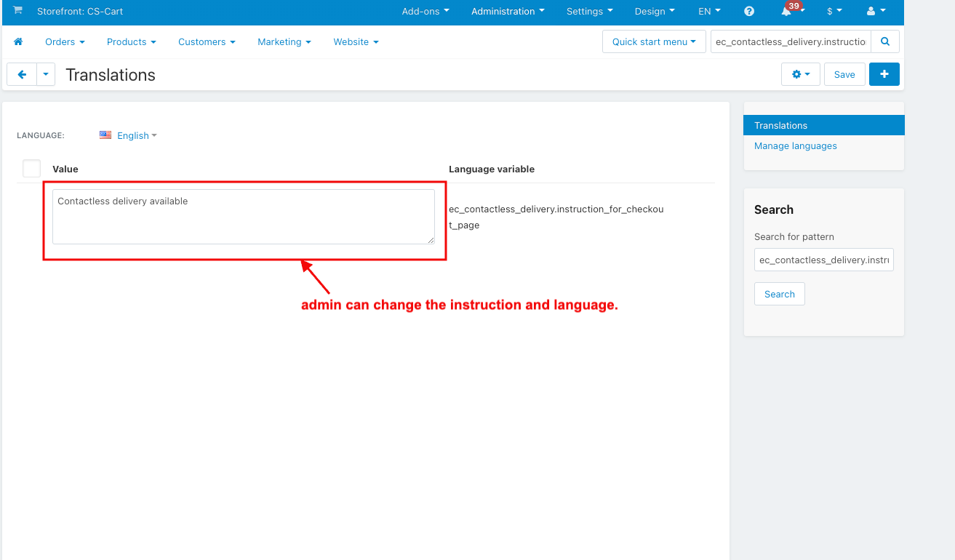Click the US flag language icon
The width and height of the screenshot is (955, 560).
(x=105, y=135)
